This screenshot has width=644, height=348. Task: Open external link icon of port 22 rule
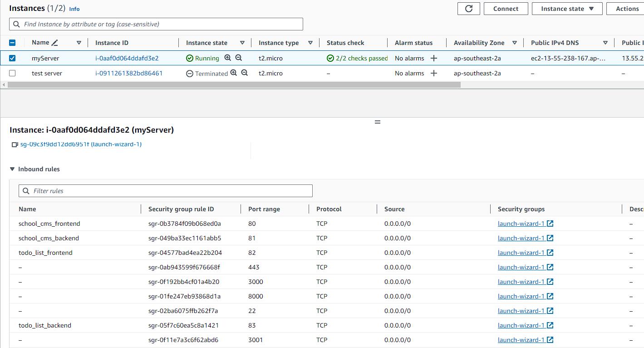tap(550, 311)
